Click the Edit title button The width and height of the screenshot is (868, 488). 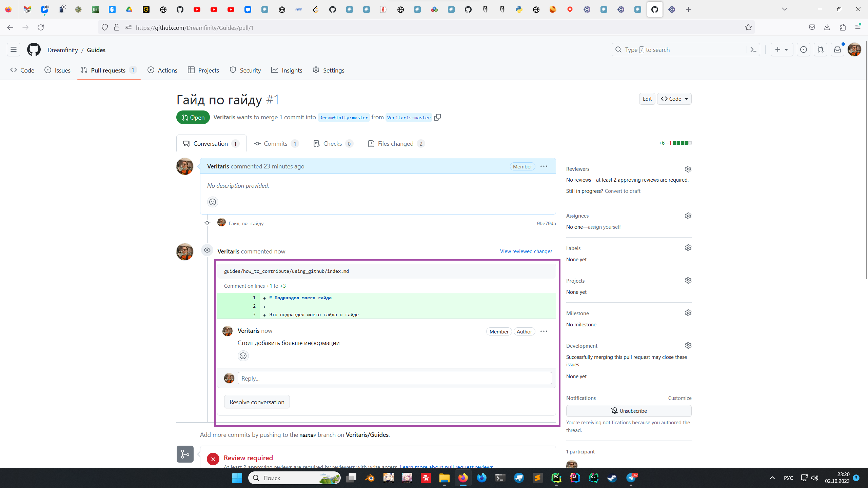pos(647,99)
